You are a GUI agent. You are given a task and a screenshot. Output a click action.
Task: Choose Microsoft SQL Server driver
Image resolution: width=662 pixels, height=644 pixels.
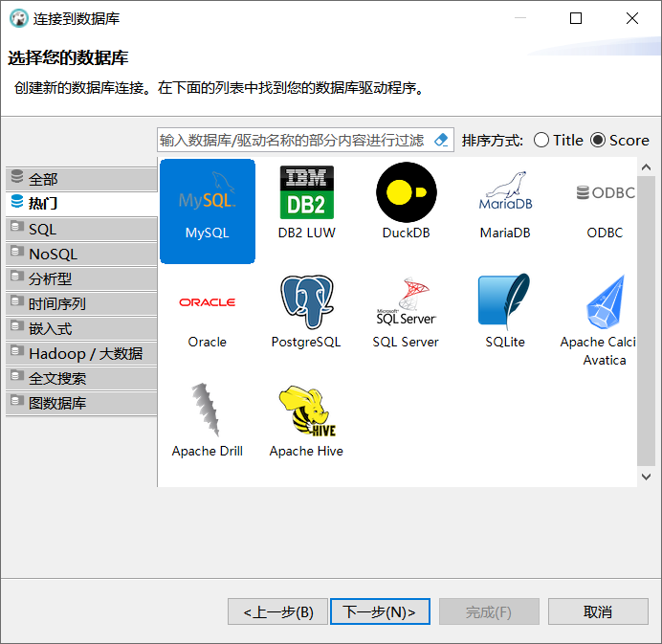coord(406,313)
